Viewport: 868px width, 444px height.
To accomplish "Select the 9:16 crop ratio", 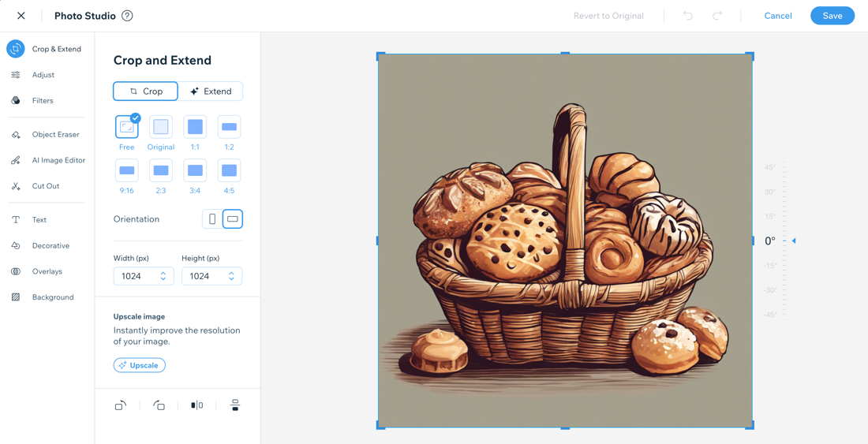I will click(x=126, y=171).
